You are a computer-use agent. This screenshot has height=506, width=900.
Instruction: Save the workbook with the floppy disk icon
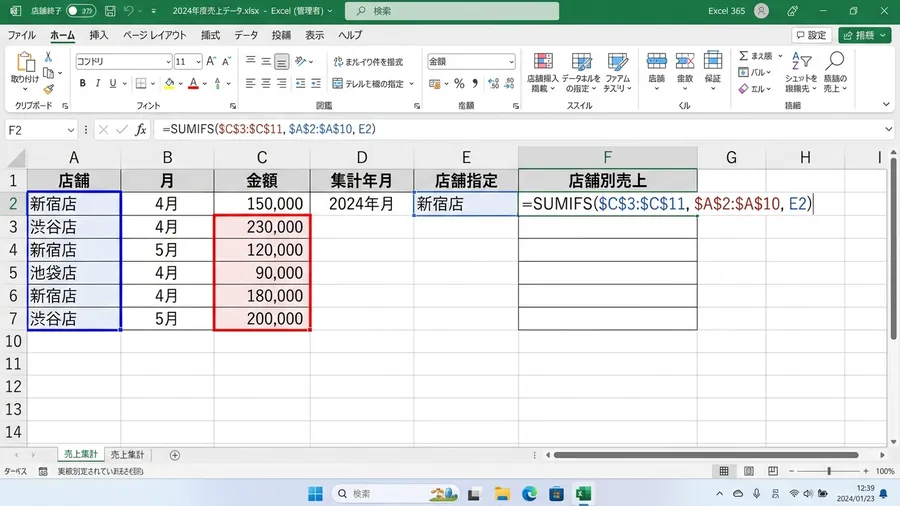pyautogui.click(x=110, y=11)
